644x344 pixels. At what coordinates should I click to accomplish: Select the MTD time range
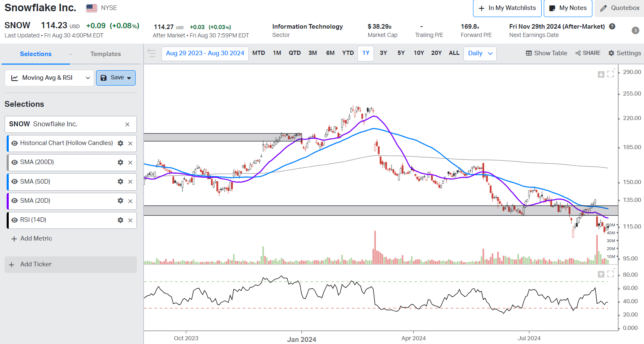(x=259, y=53)
